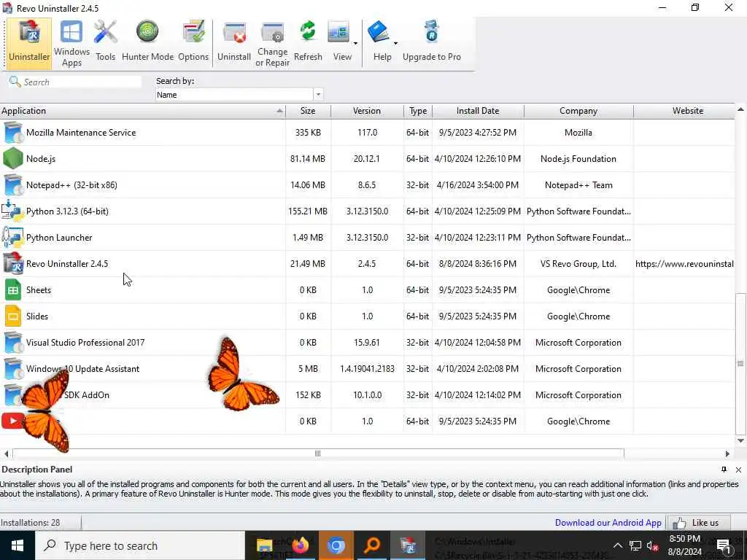
Task: Click the Like us button
Action: [700, 522]
